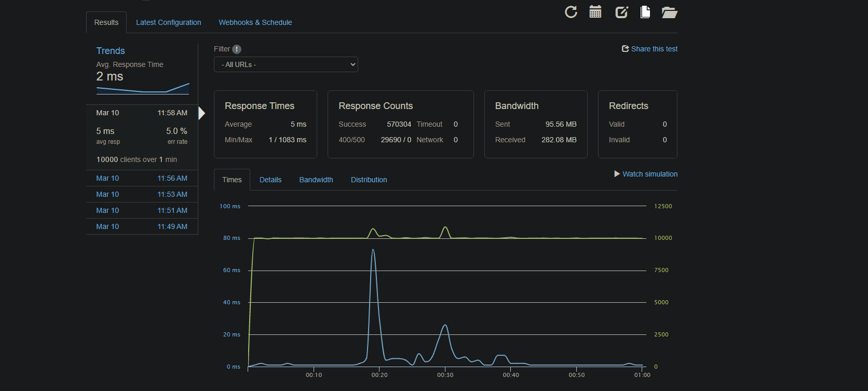Click the Filter info icon
Viewport: 868px width, 391px height.
237,49
